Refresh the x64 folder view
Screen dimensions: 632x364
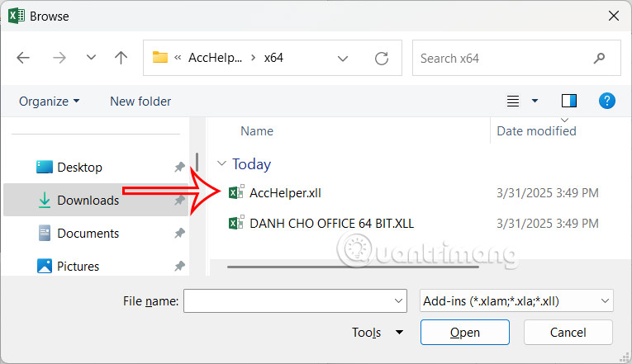coord(382,59)
